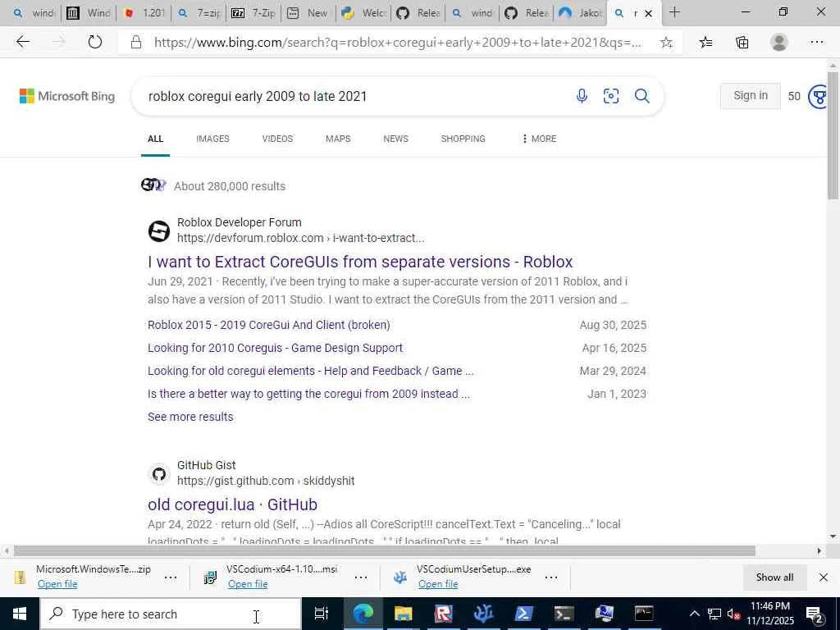Click the muted volume tray icon

coord(733,614)
